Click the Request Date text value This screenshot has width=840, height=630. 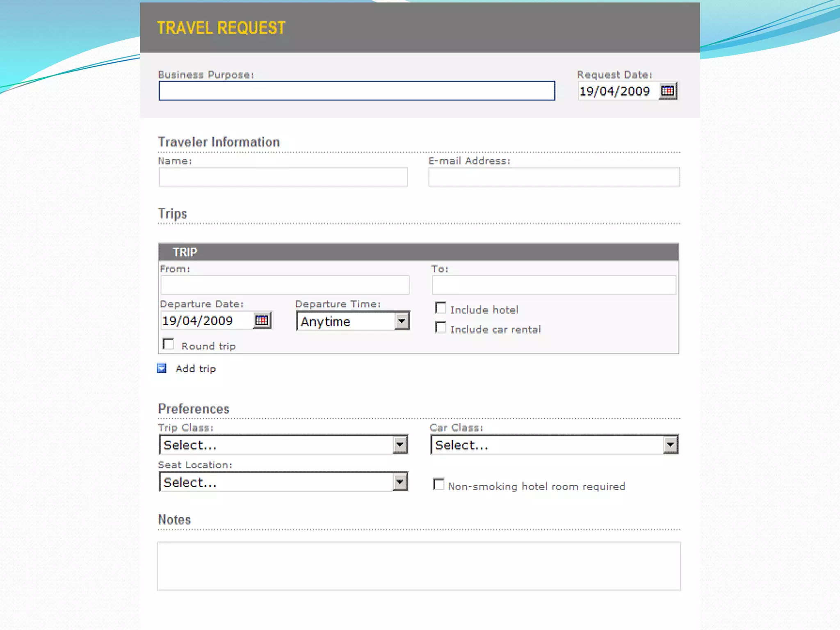click(614, 91)
